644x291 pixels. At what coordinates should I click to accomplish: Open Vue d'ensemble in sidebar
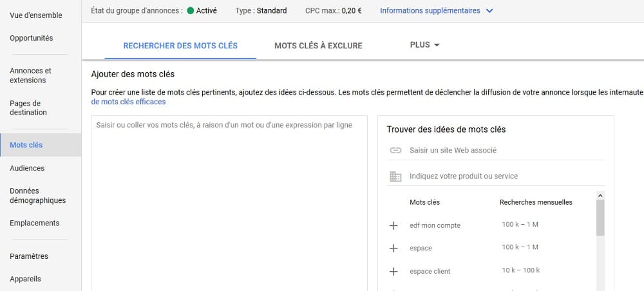click(x=36, y=15)
